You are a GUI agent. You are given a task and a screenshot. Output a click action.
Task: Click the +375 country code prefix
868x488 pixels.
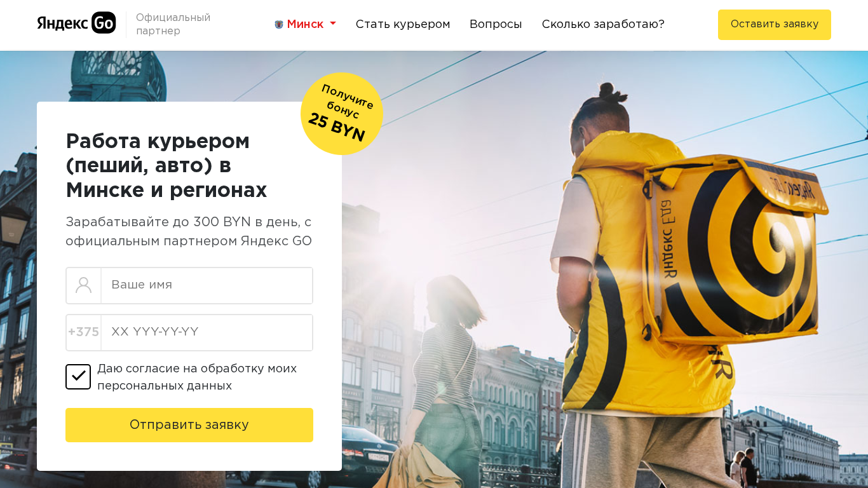coord(84,332)
